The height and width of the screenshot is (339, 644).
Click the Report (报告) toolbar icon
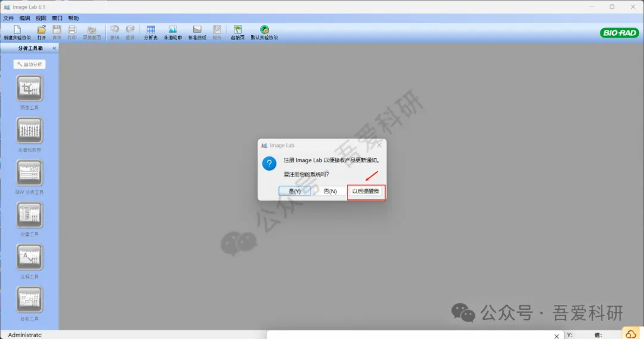click(217, 30)
